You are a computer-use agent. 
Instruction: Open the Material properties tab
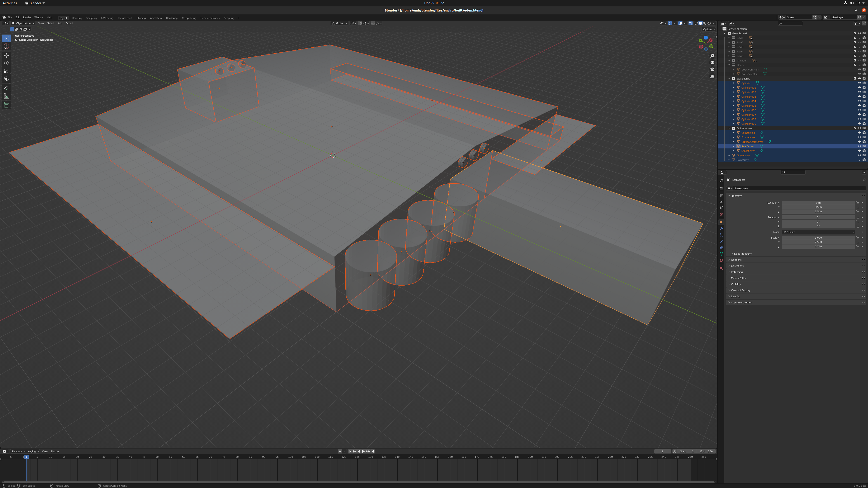[x=721, y=260]
